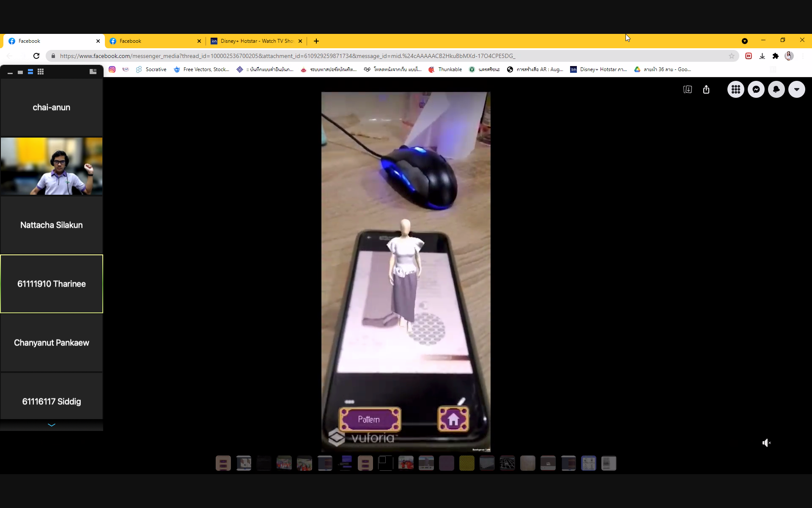
Task: Reload the page with the refresh icon
Action: point(36,56)
